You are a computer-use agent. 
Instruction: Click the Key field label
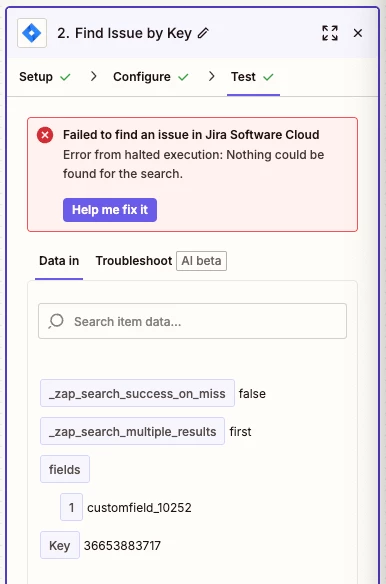point(60,545)
